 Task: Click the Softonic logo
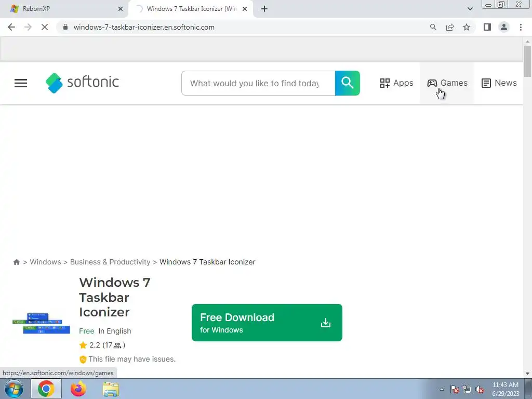pyautogui.click(x=82, y=83)
